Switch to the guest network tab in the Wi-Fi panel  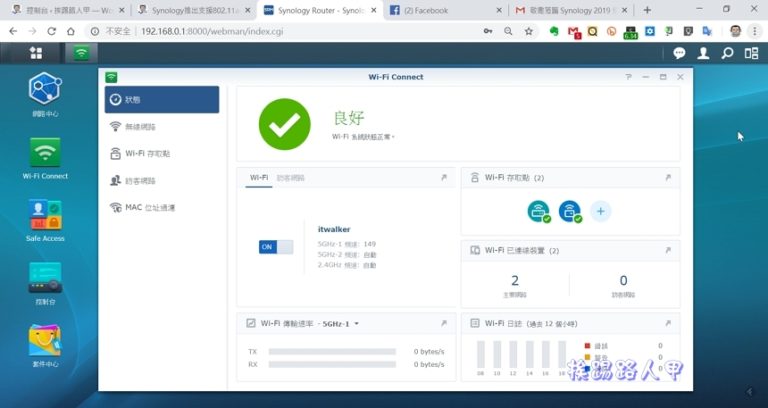click(291, 178)
